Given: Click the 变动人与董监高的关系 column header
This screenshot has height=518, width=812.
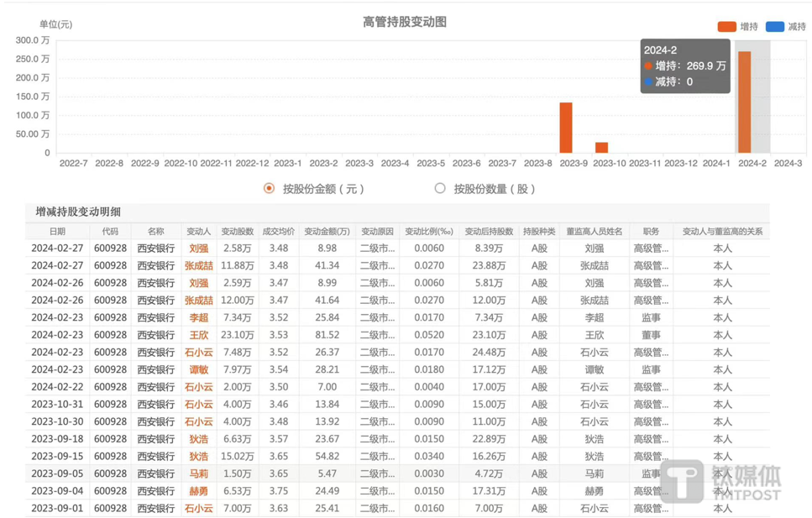Looking at the screenshot, I should (x=722, y=232).
